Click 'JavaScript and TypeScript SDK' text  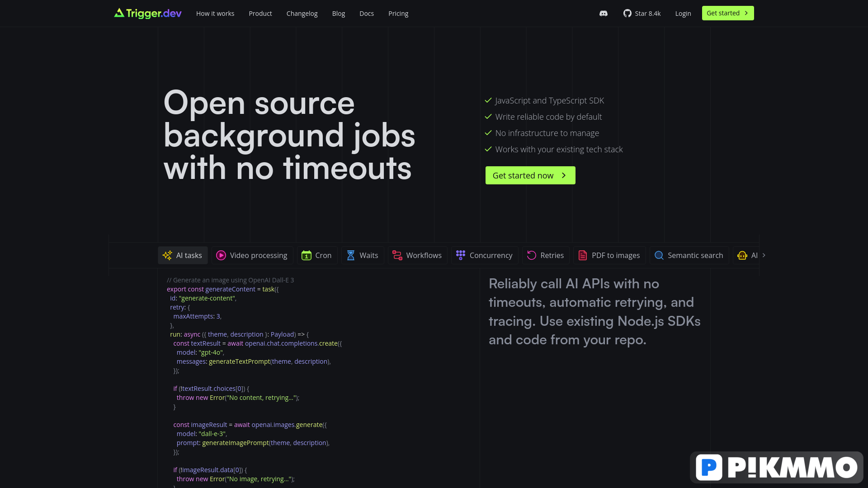(550, 101)
